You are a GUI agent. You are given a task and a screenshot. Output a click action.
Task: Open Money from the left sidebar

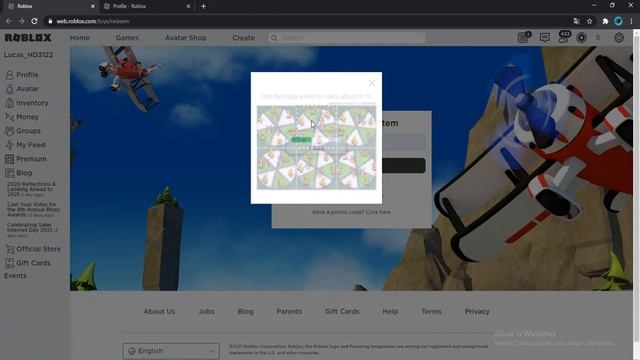pos(22,117)
